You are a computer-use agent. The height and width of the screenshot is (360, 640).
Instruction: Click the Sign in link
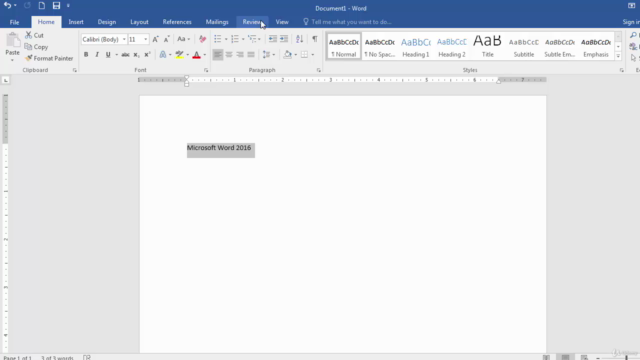631,22
